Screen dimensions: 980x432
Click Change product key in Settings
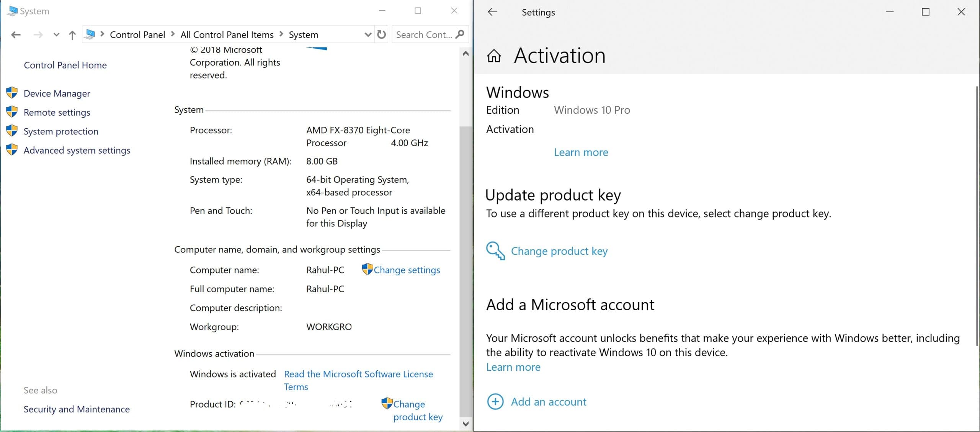[559, 251]
